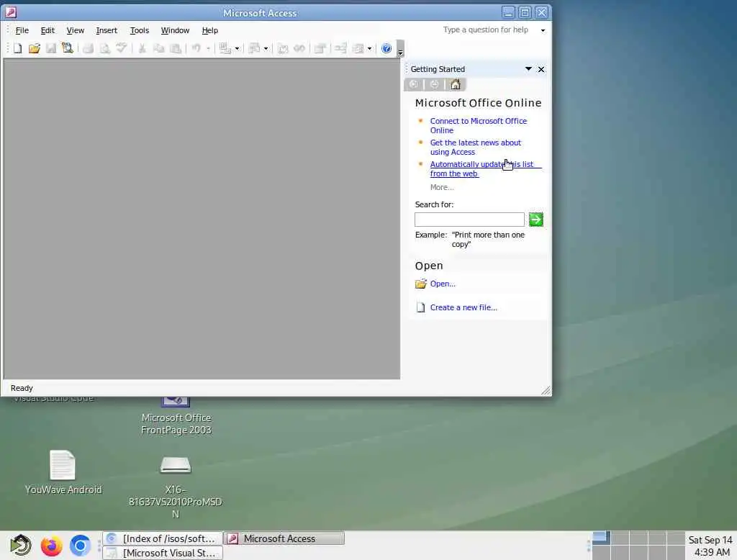
Task: Click the task pane Home icon
Action: point(455,84)
